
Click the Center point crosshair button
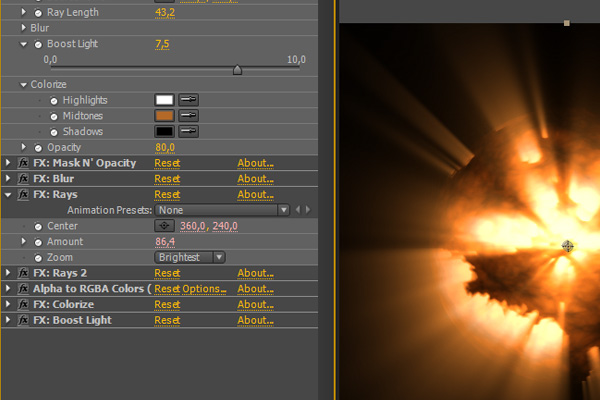click(164, 226)
